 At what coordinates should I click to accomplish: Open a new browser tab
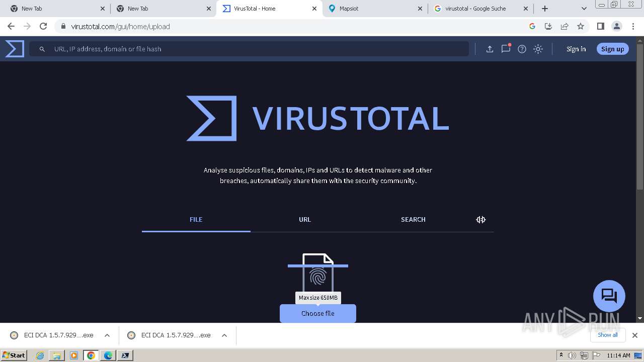coord(545,9)
